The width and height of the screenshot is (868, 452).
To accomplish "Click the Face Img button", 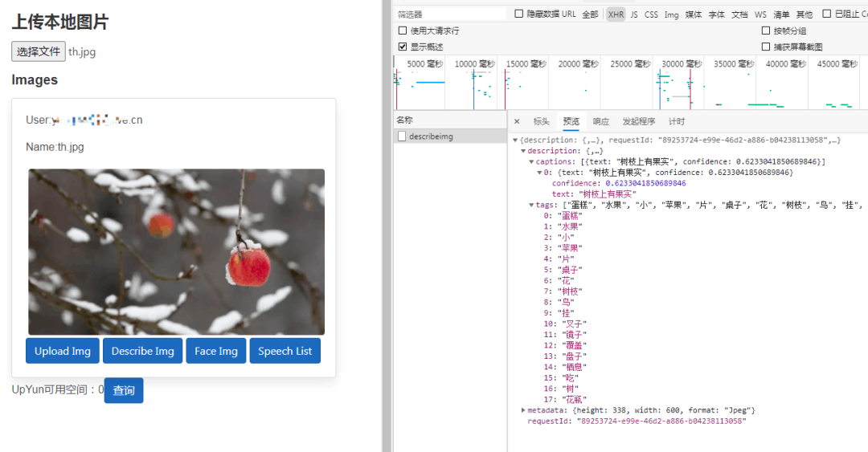I will (x=216, y=351).
